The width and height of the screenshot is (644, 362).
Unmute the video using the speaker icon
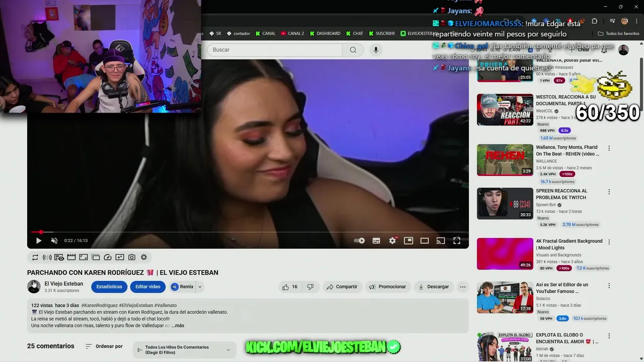point(54,241)
